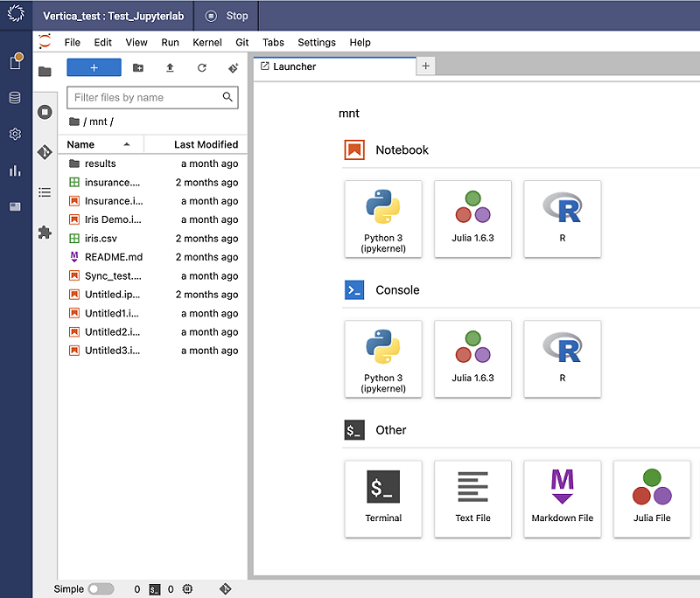Sort files by Last Modified column
700x598 pixels.
(x=195, y=144)
